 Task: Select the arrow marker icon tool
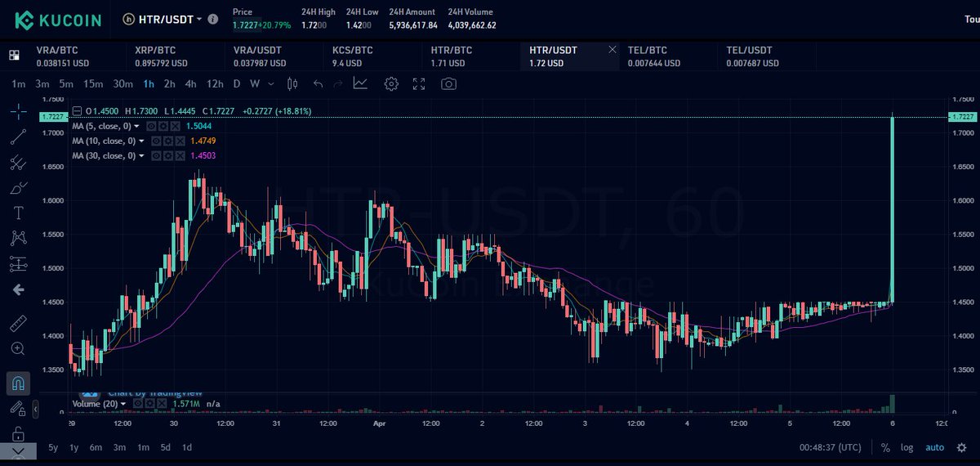pyautogui.click(x=18, y=289)
